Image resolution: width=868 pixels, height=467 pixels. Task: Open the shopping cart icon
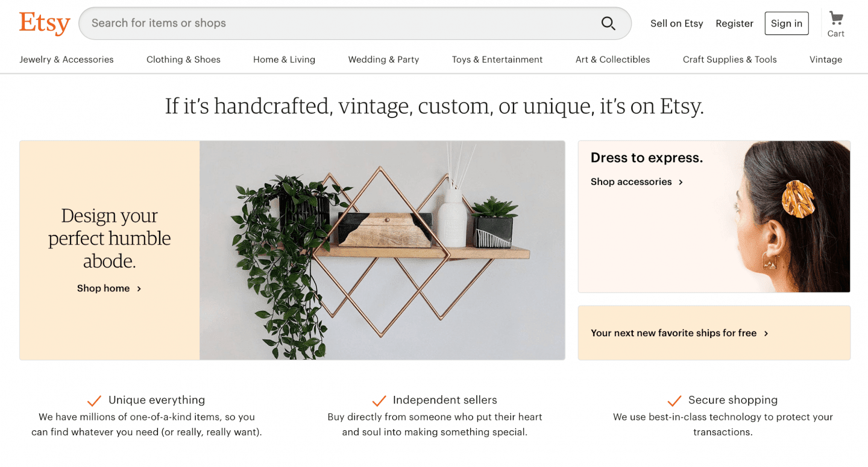tap(835, 18)
